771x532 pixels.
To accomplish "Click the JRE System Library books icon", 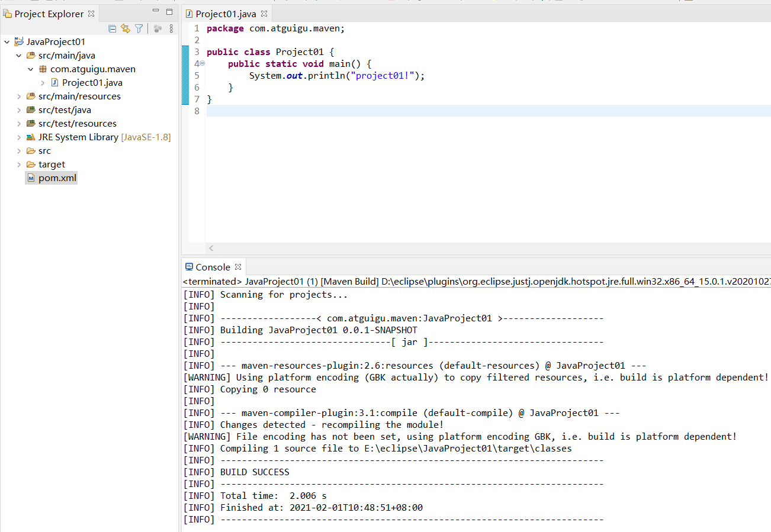I will (31, 137).
